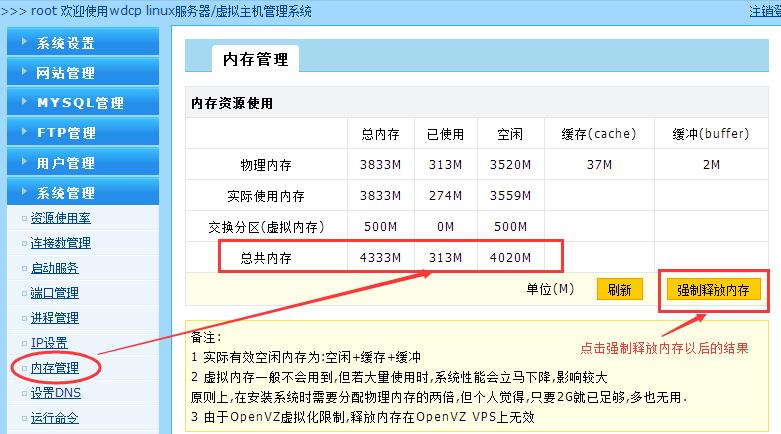Click the 设置DNS sidebar link
The height and width of the screenshot is (434, 781).
coord(56,393)
